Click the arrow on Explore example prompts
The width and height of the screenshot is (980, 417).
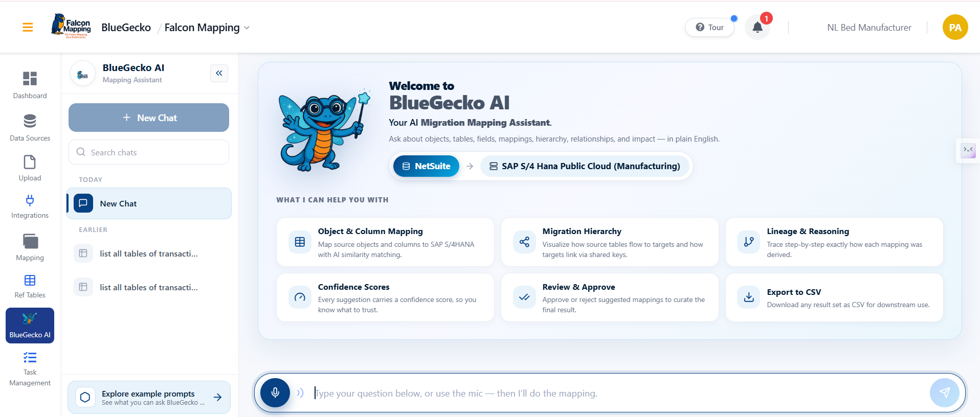pyautogui.click(x=218, y=397)
